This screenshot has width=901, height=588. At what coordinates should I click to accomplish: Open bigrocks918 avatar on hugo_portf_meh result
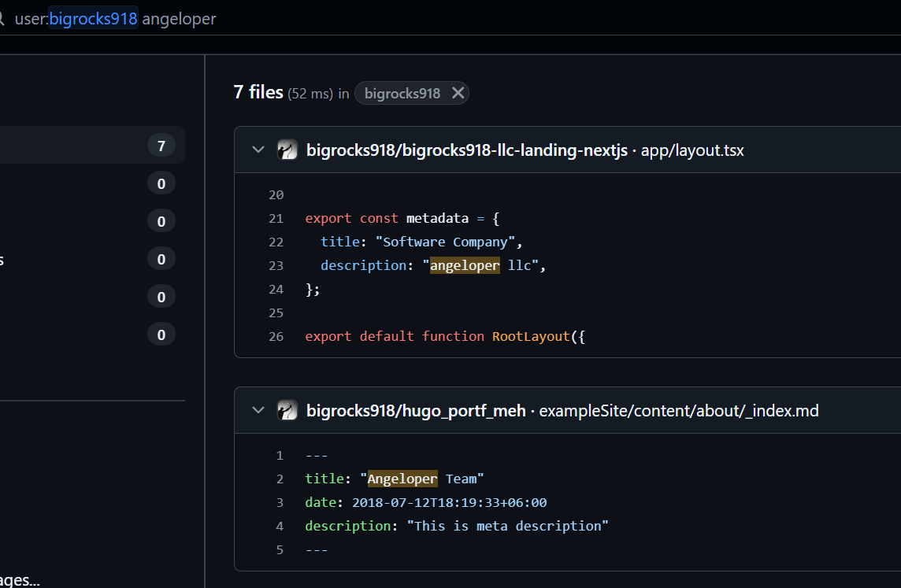click(x=287, y=411)
